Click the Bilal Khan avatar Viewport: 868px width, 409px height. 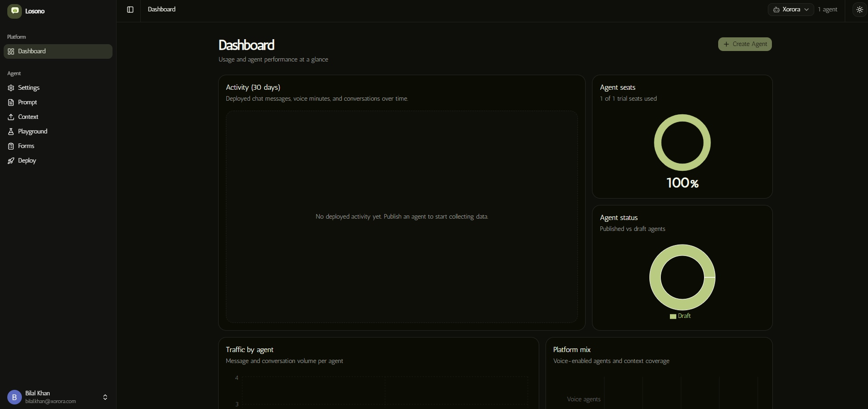pyautogui.click(x=15, y=397)
